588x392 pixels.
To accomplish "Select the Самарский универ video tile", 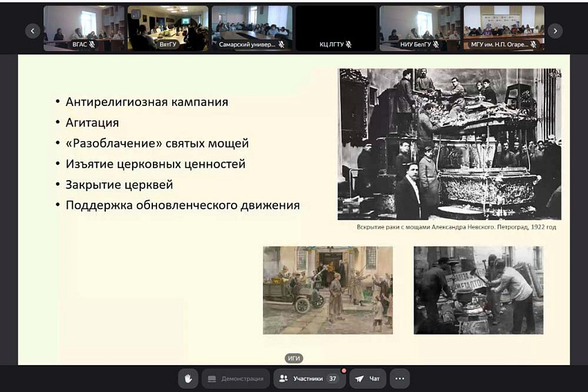I will [252, 26].
